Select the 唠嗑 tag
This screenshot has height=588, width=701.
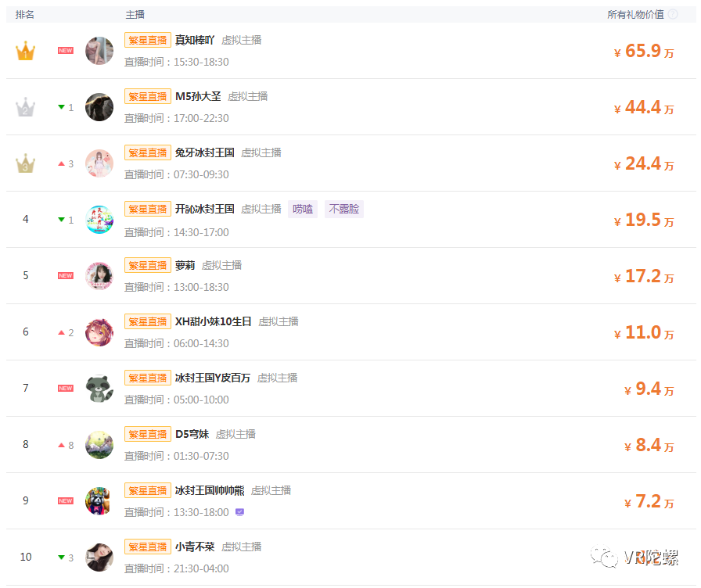tap(303, 209)
